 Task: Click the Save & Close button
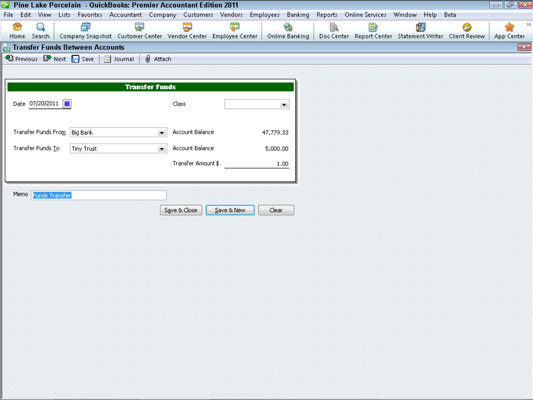click(x=181, y=210)
